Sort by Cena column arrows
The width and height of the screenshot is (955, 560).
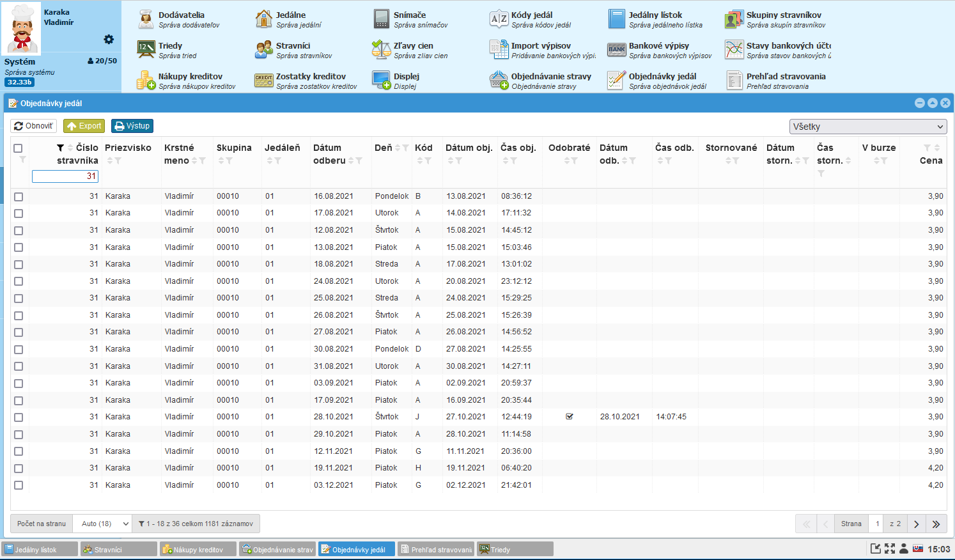pos(937,148)
